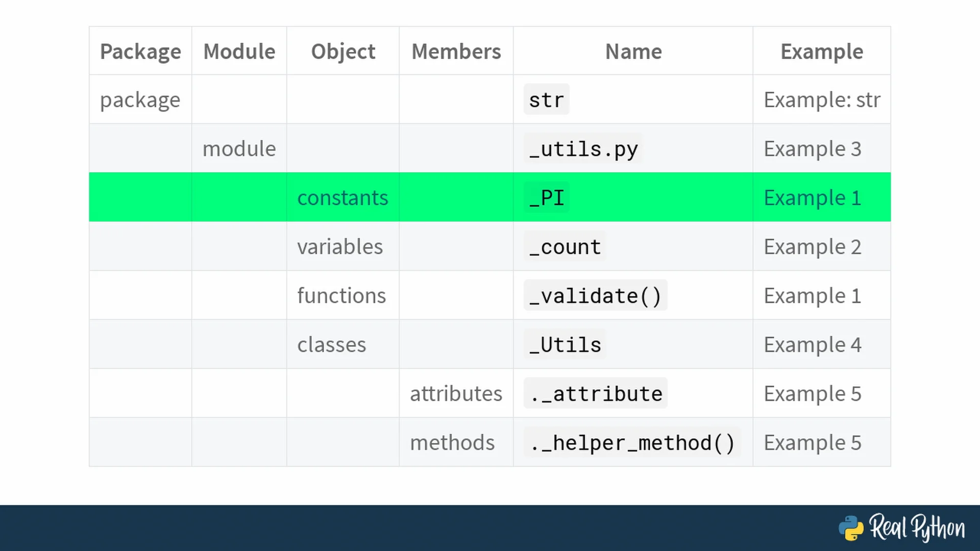The image size is (980, 551).
Task: Click the Name column header
Action: click(633, 52)
